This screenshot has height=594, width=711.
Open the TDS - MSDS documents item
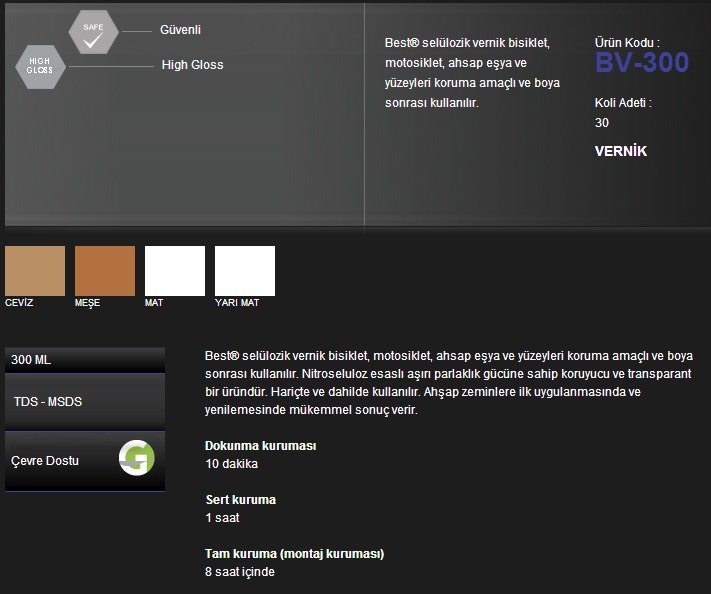tap(84, 401)
